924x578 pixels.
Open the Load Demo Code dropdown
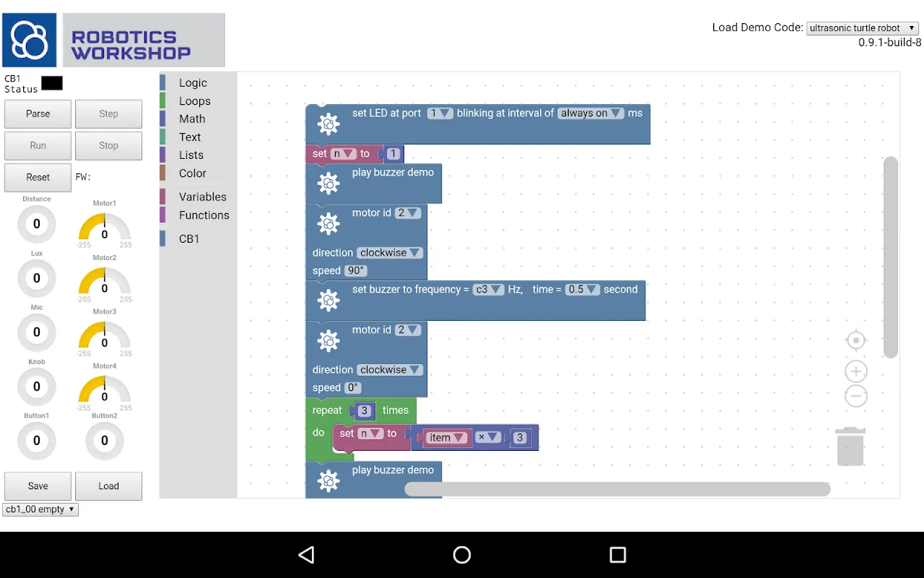(862, 28)
